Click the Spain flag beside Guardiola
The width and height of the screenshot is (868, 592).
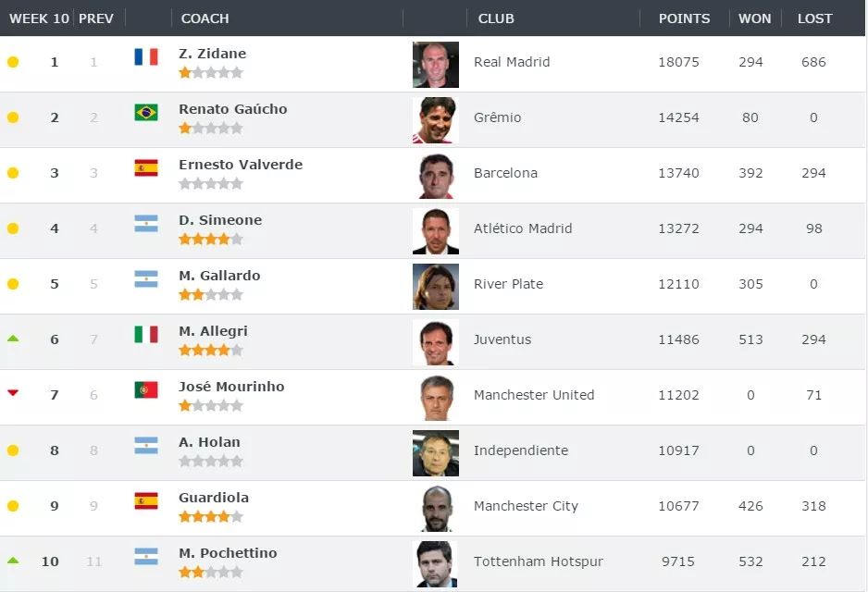pos(146,500)
